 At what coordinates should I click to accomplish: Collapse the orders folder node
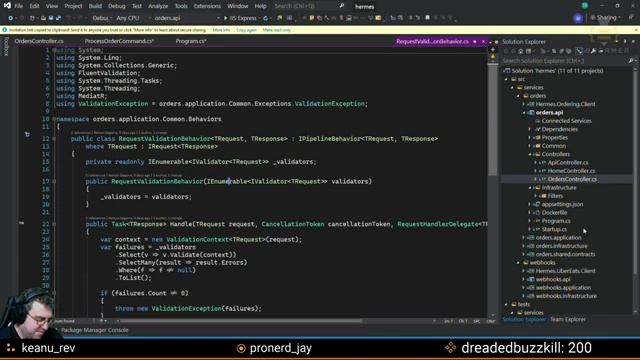click(519, 96)
